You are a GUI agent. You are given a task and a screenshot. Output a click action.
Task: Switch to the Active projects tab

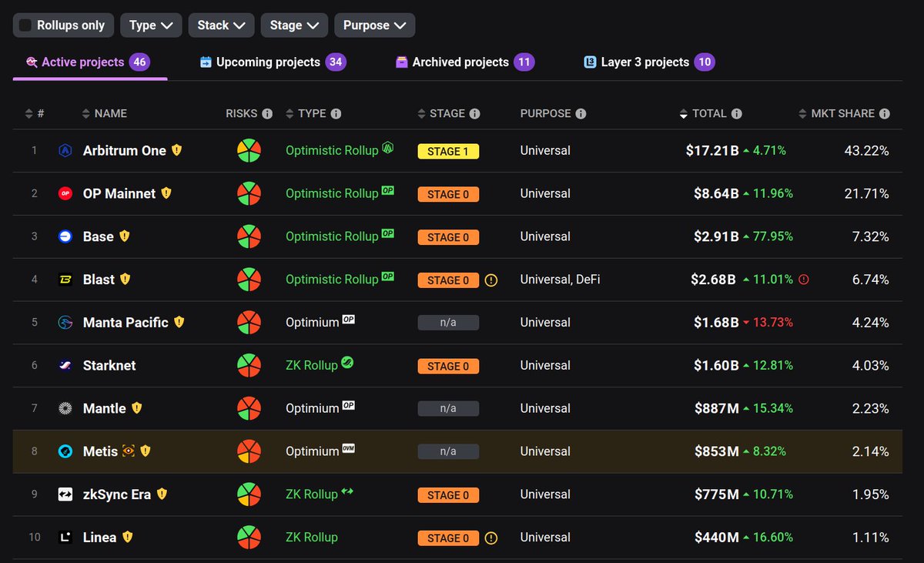point(89,62)
